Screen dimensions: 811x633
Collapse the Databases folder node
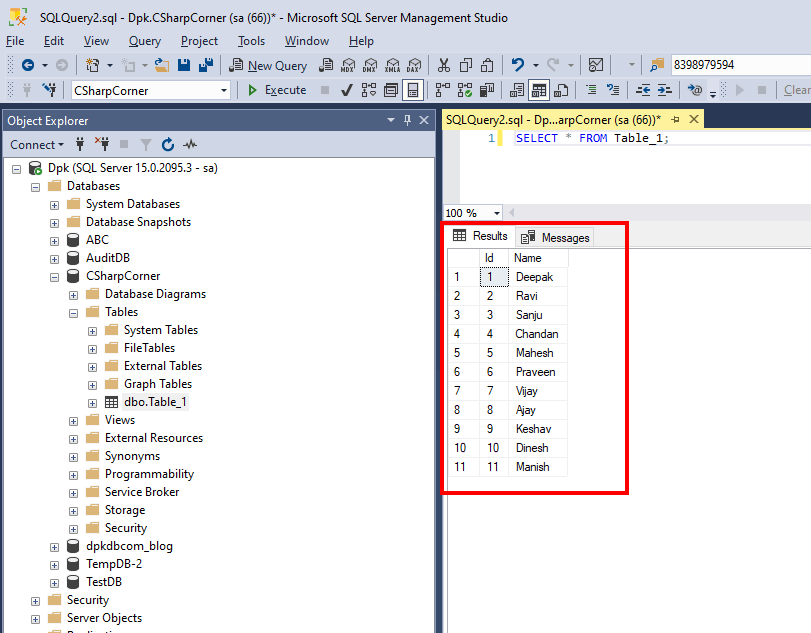(x=36, y=187)
